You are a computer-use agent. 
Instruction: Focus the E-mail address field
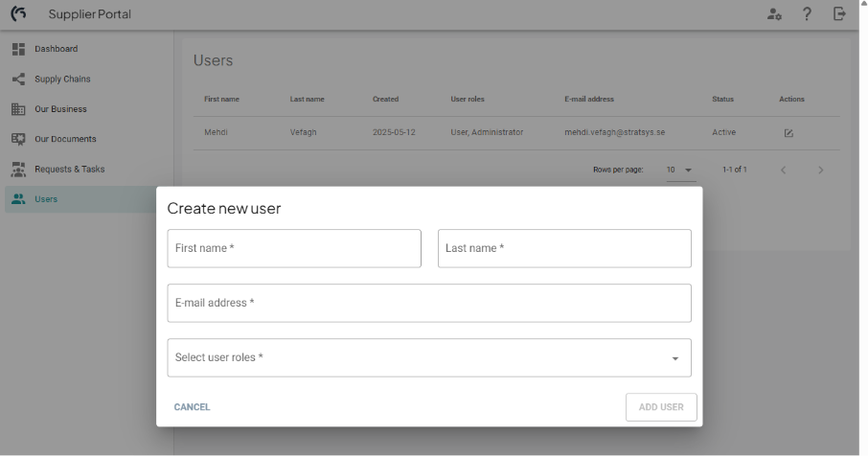[428, 303]
